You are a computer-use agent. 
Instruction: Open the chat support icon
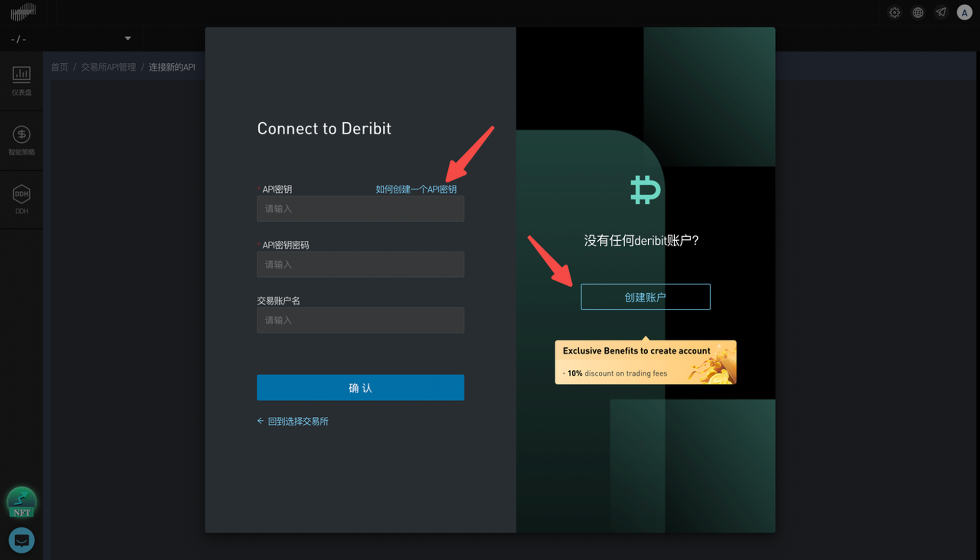pyautogui.click(x=22, y=540)
